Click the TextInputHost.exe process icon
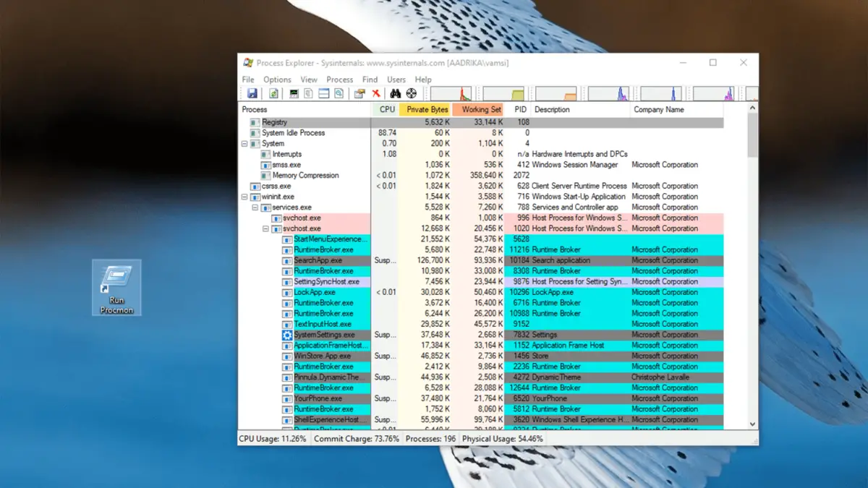 (x=287, y=324)
